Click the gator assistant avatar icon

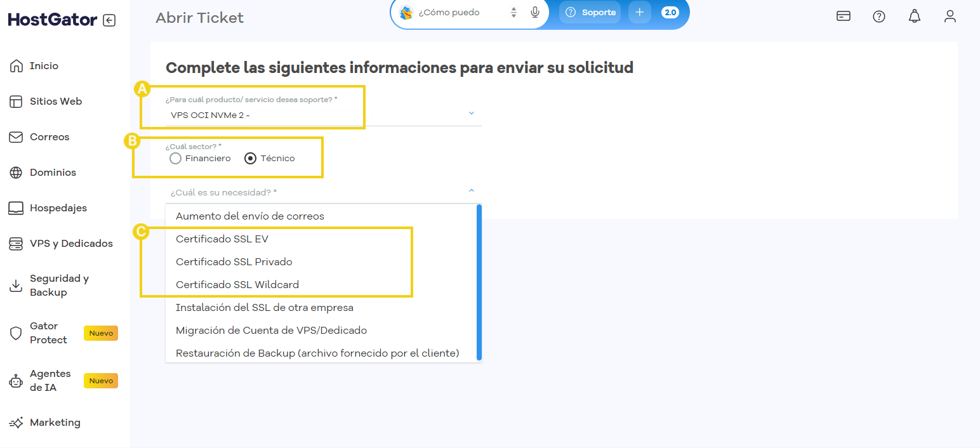click(406, 12)
